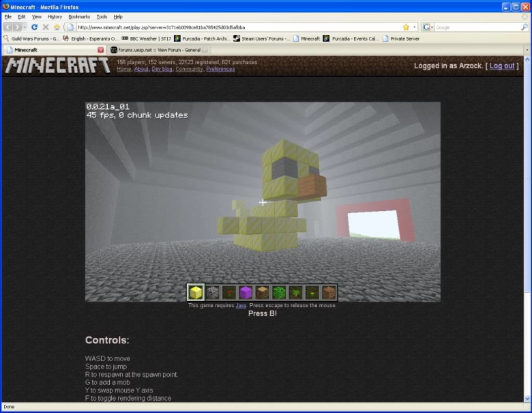Switch to the forums.uesp.net tab

159,50
